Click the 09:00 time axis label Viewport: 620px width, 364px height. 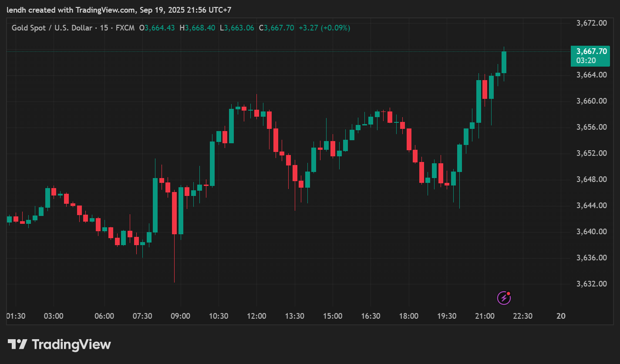point(180,316)
